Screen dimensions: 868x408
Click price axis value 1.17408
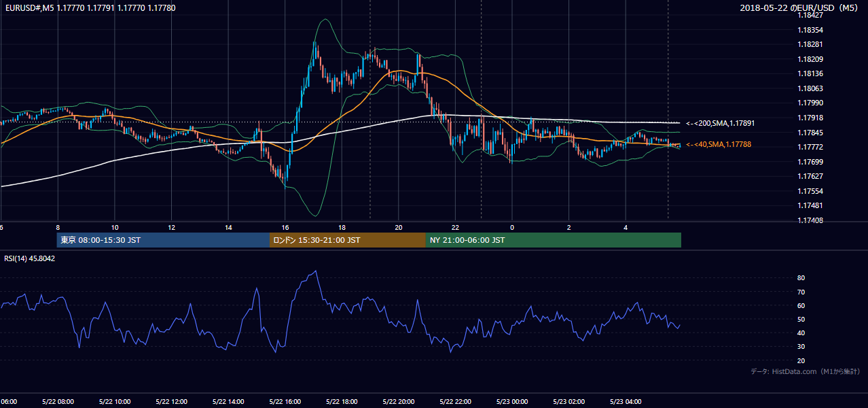click(810, 220)
